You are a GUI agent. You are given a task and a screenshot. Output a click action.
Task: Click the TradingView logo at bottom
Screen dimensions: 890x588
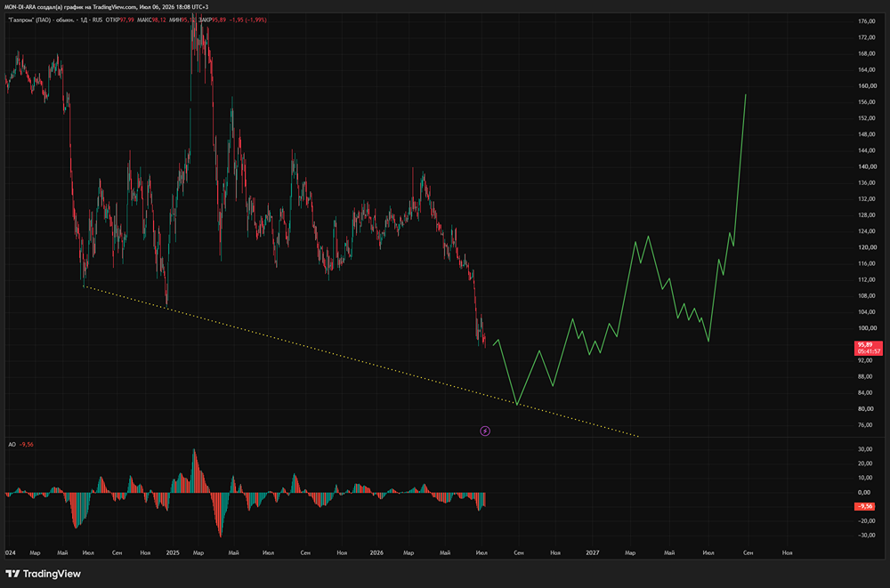point(43,573)
